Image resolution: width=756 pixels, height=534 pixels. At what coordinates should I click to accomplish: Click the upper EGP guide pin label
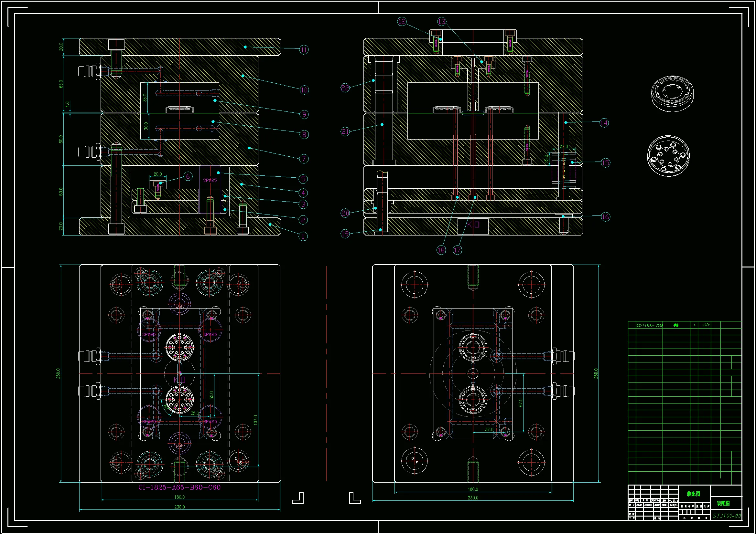[179, 306]
